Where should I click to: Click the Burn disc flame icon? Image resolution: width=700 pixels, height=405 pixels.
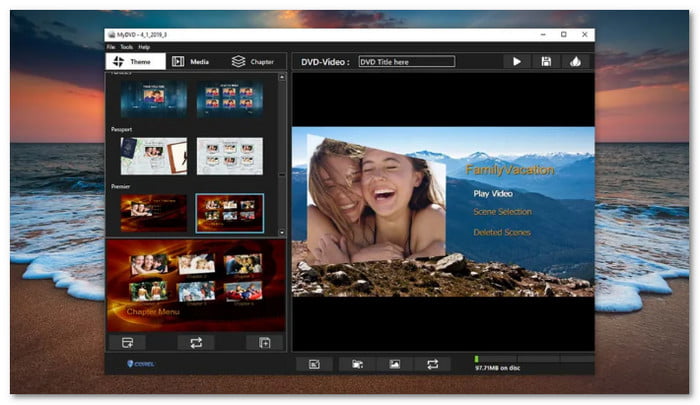click(575, 62)
